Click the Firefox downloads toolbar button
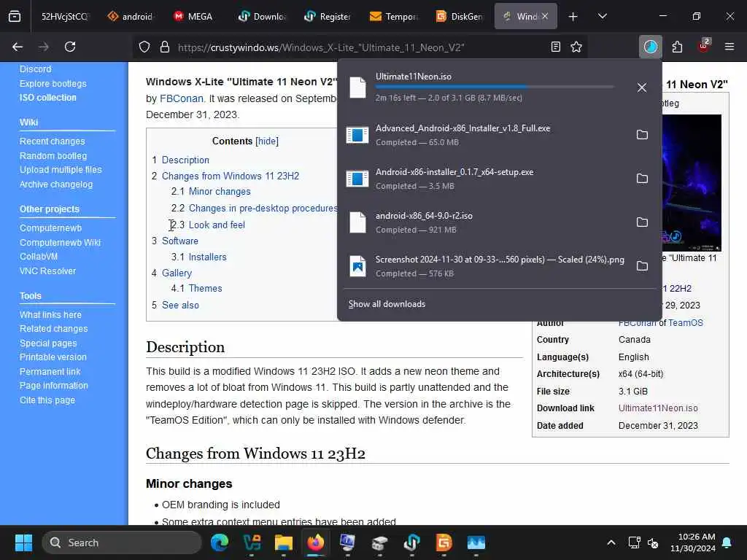 click(x=650, y=47)
